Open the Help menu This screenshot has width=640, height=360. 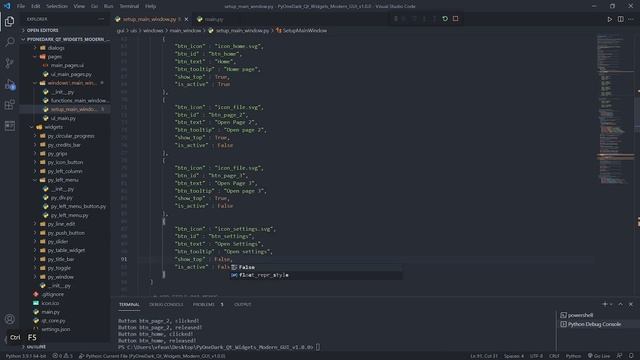click(x=150, y=6)
